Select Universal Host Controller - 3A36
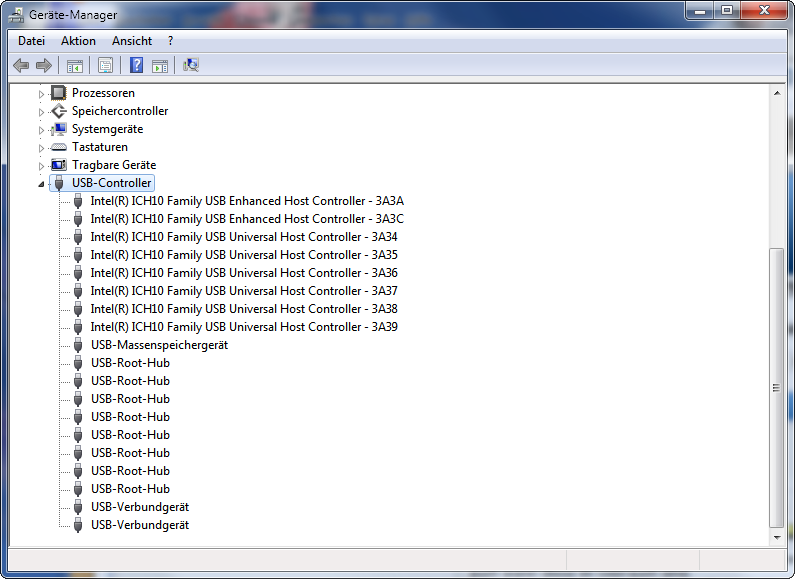The height and width of the screenshot is (579, 795). click(244, 273)
